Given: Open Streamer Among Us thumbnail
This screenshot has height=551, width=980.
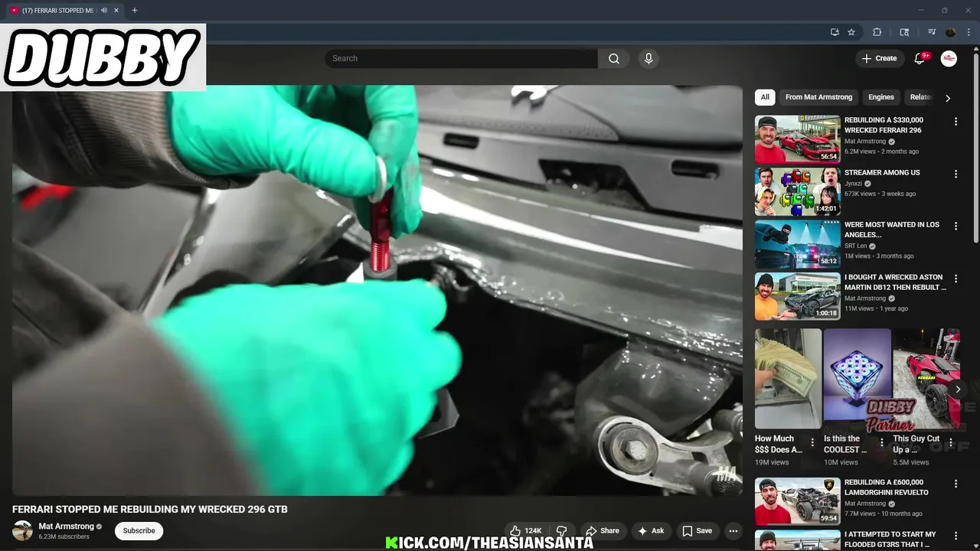Looking at the screenshot, I should (797, 191).
